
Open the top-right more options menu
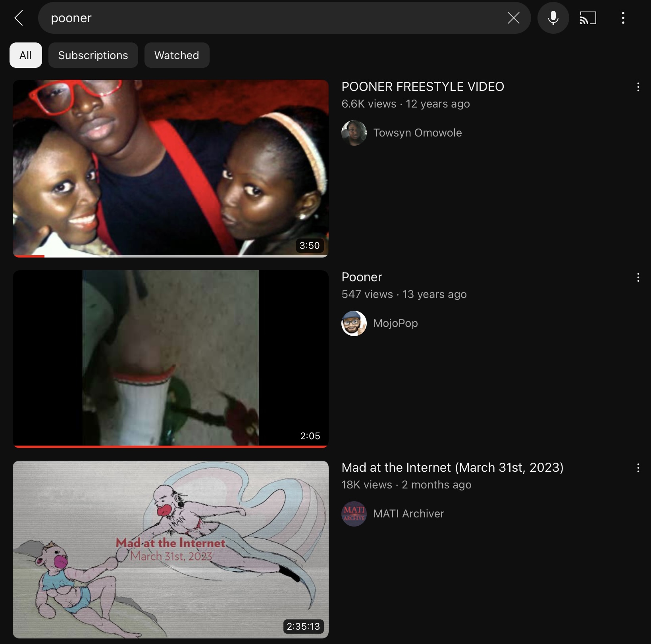[x=623, y=18]
